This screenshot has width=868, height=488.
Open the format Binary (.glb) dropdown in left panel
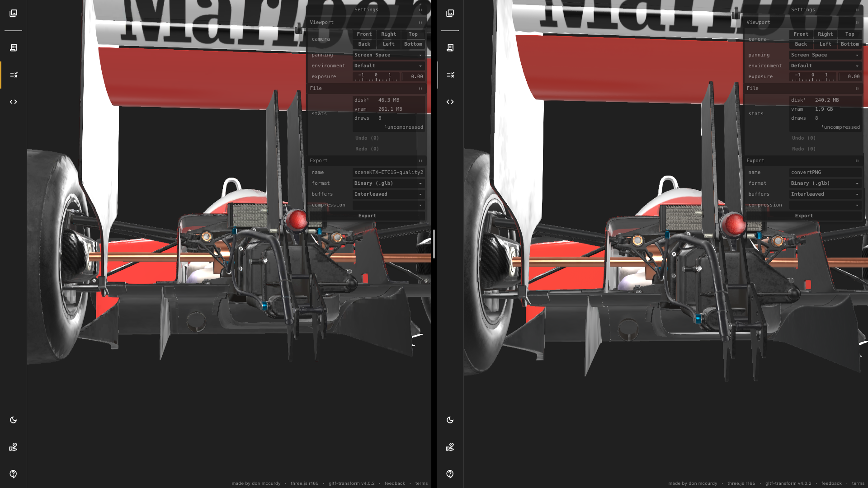[388, 183]
